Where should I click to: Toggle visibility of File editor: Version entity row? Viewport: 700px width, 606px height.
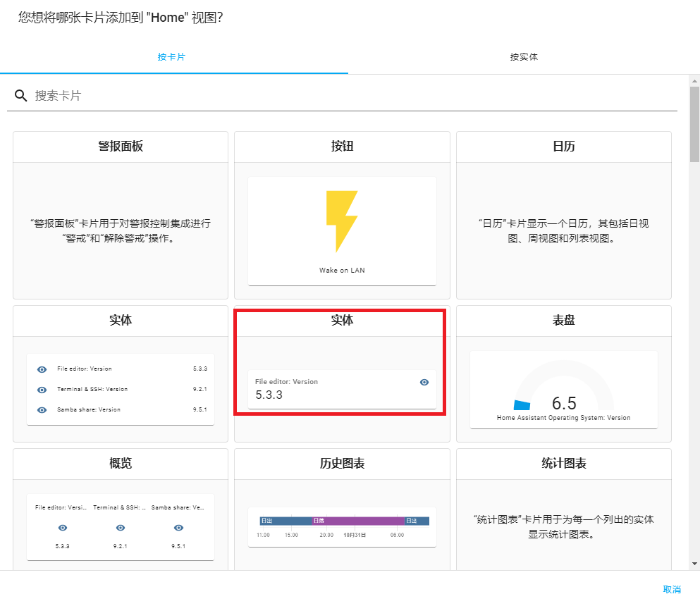(x=42, y=369)
